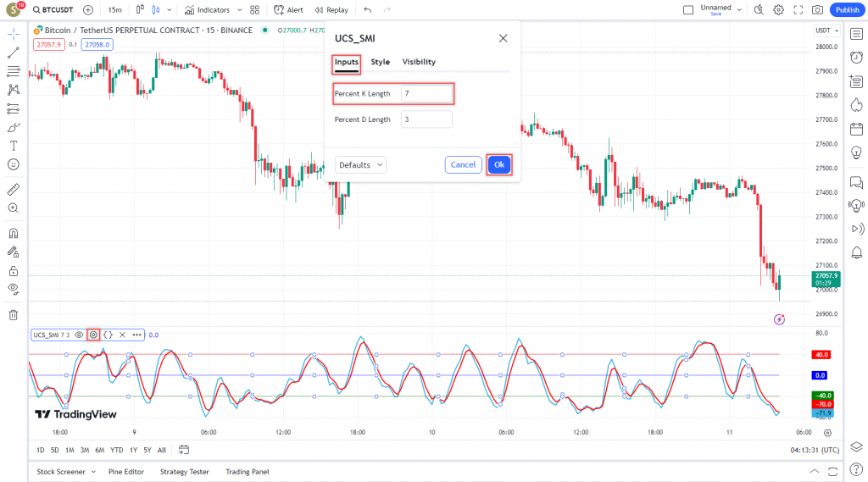Remove the UCS_SMI indicator
This screenshot has height=482, width=868.
click(x=122, y=335)
